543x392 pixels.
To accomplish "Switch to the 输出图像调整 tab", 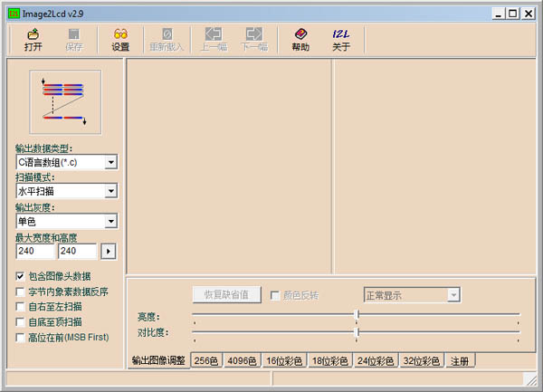I will tap(158, 360).
